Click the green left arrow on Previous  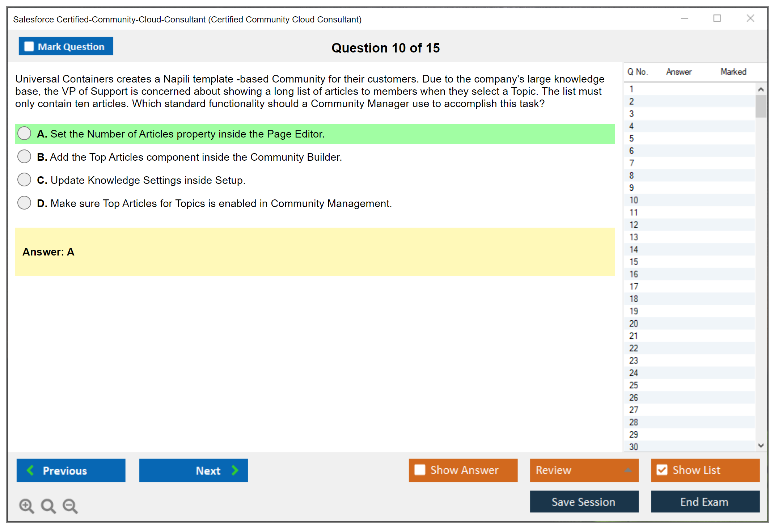coord(30,470)
